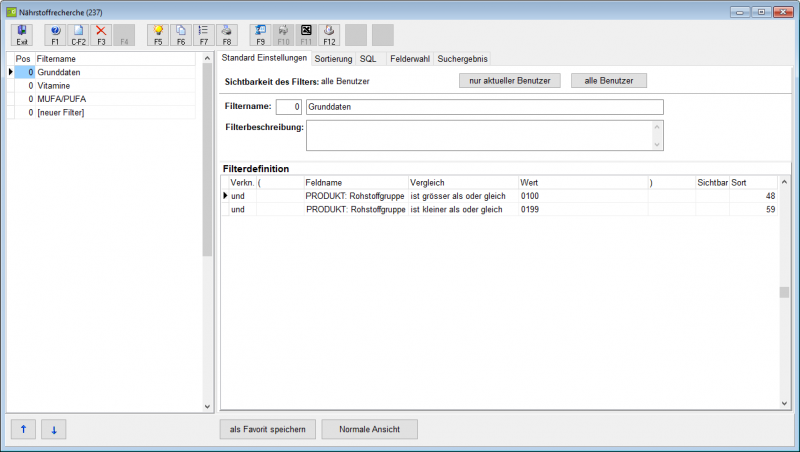Click the Sort column header
Image resolution: width=800 pixels, height=452 pixels.
tap(754, 183)
